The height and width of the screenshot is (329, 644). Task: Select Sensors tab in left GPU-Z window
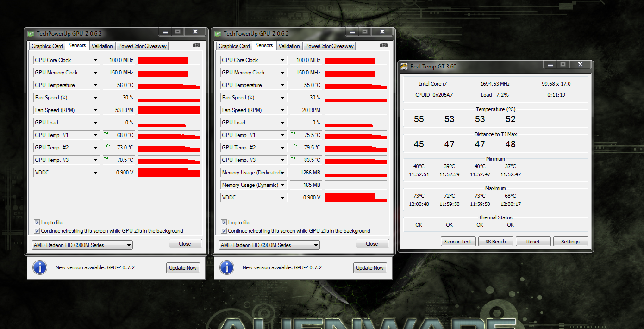tap(77, 45)
